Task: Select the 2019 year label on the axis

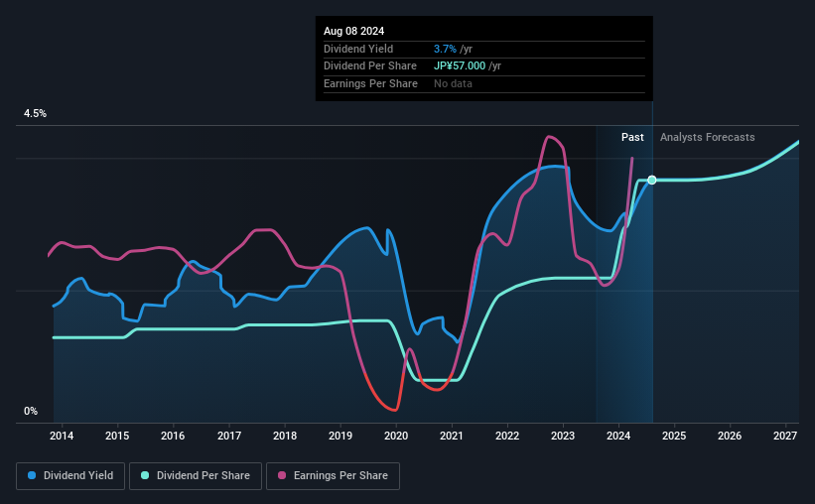Action: [x=340, y=436]
